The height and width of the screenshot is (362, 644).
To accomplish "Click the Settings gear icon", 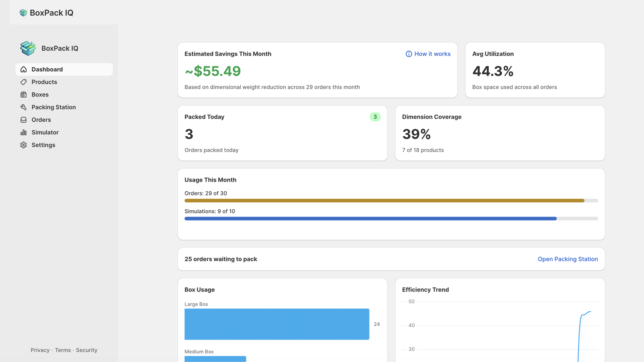I will point(23,145).
